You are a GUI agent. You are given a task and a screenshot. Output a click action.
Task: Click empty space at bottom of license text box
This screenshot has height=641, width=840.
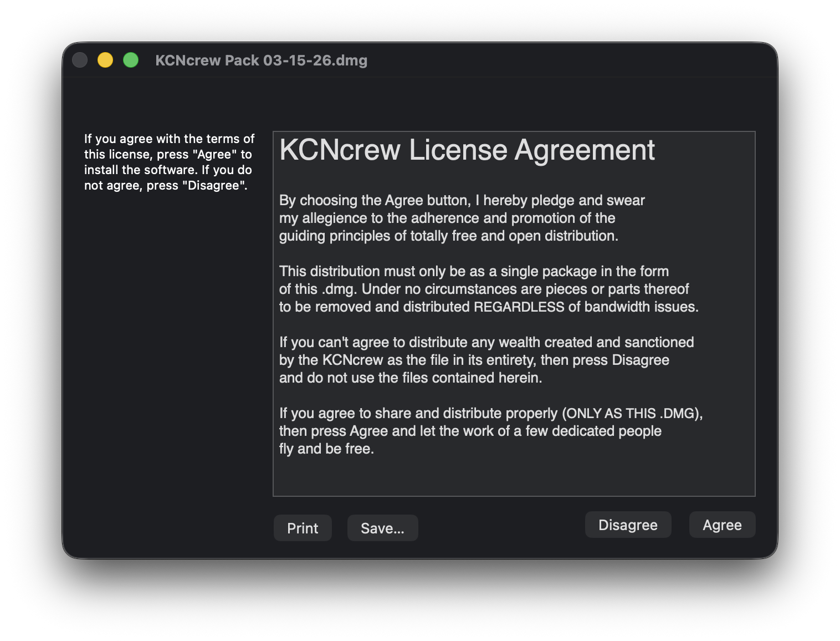[x=513, y=478]
